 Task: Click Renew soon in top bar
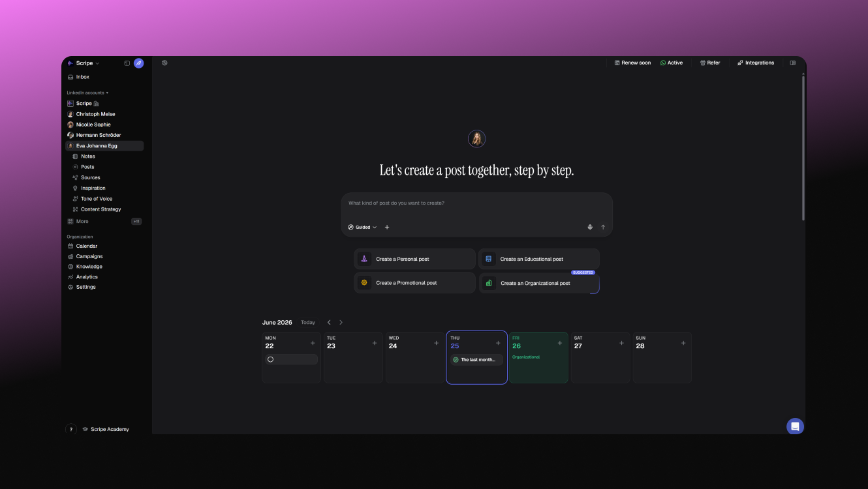[632, 63]
